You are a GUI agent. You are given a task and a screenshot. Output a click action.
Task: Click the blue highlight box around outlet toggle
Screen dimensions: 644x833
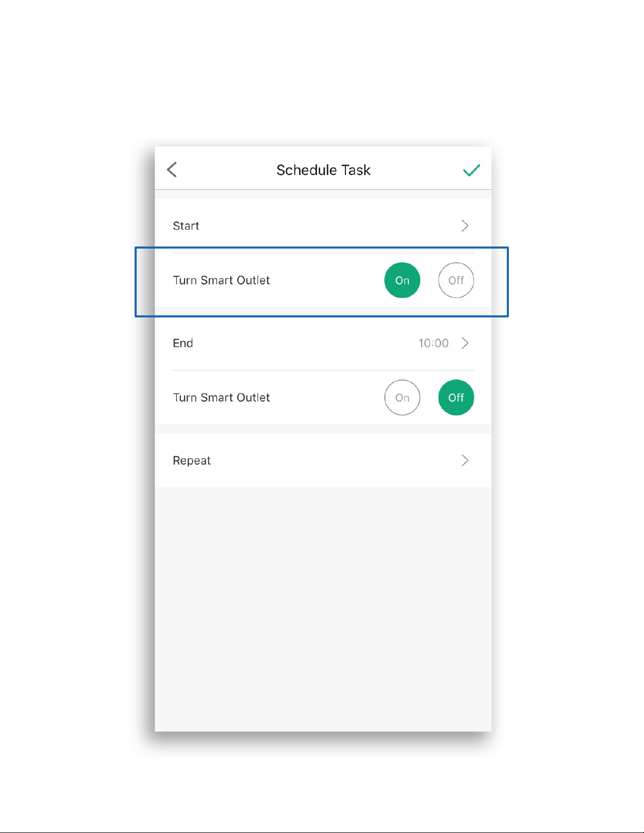pyautogui.click(x=322, y=282)
